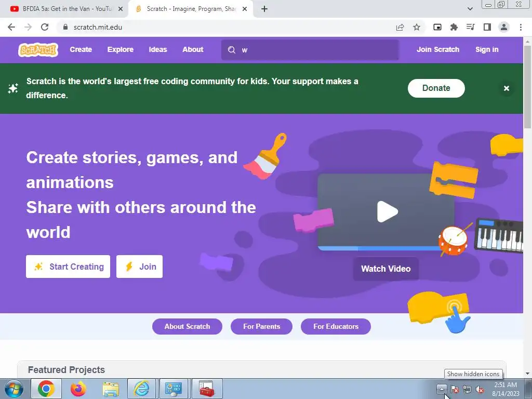Click the Featured Projects heading
The image size is (532, 399).
pos(66,370)
